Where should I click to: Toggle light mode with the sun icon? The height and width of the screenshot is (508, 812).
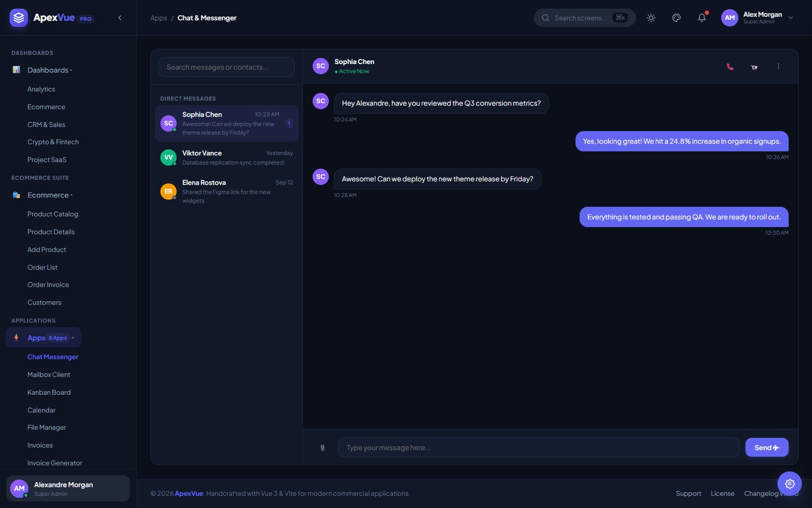coord(651,18)
